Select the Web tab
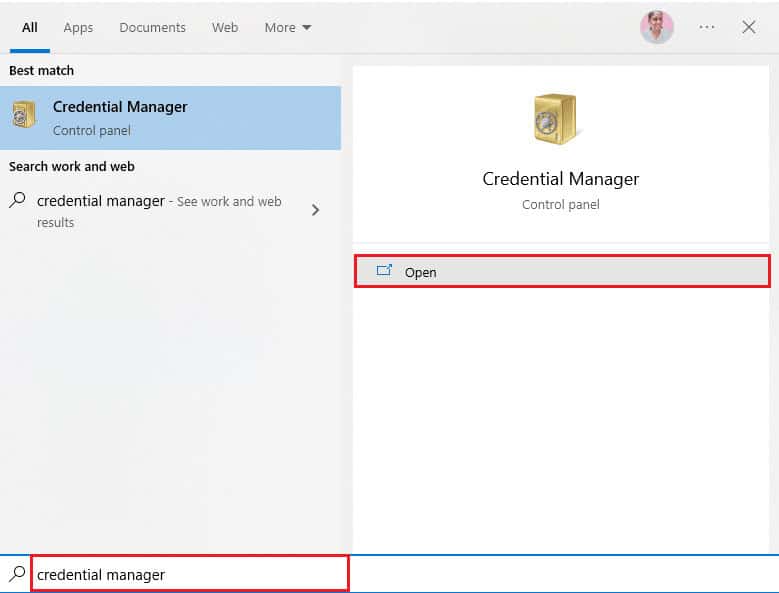 tap(225, 27)
